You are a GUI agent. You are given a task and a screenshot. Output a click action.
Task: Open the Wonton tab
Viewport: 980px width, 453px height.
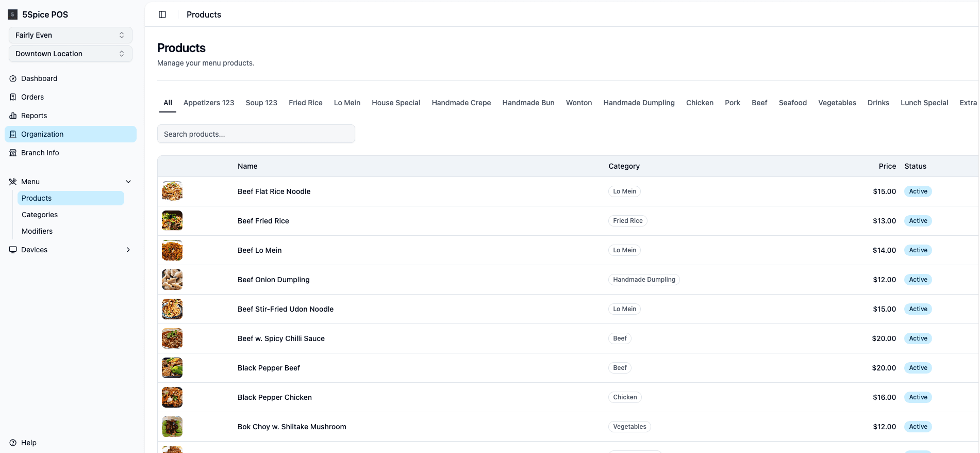tap(579, 103)
